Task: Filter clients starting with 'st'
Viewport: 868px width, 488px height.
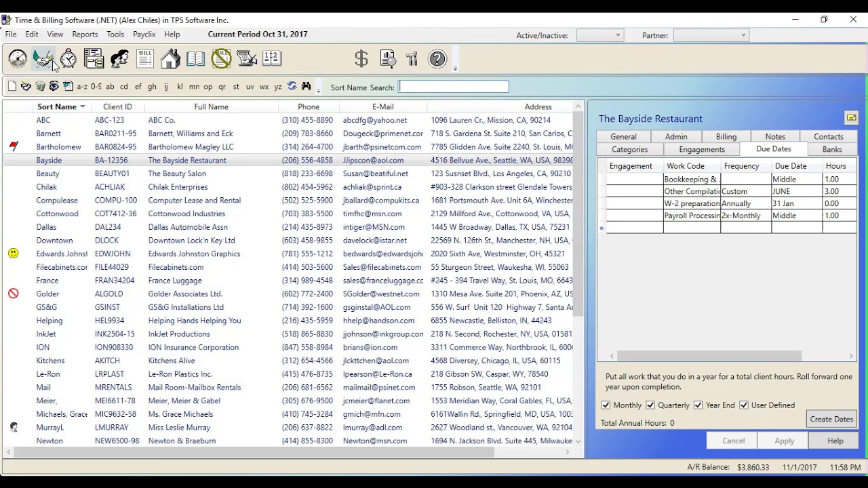Action: 236,87
